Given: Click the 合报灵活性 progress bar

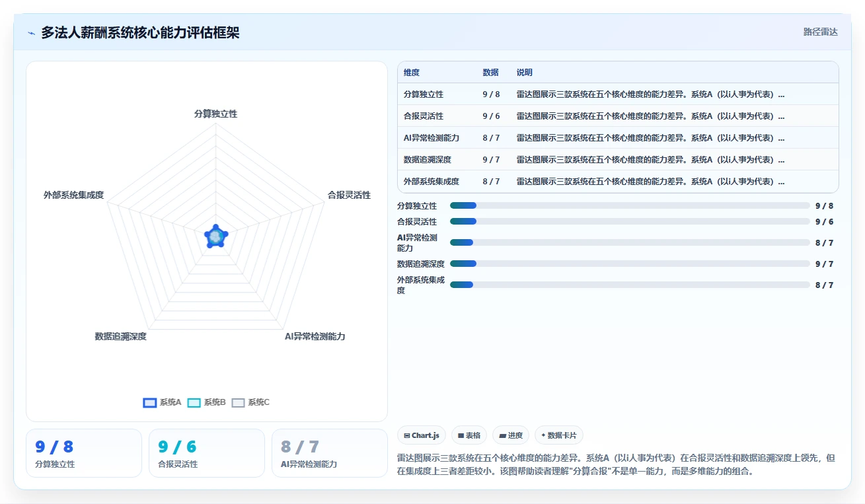Looking at the screenshot, I should tap(630, 221).
